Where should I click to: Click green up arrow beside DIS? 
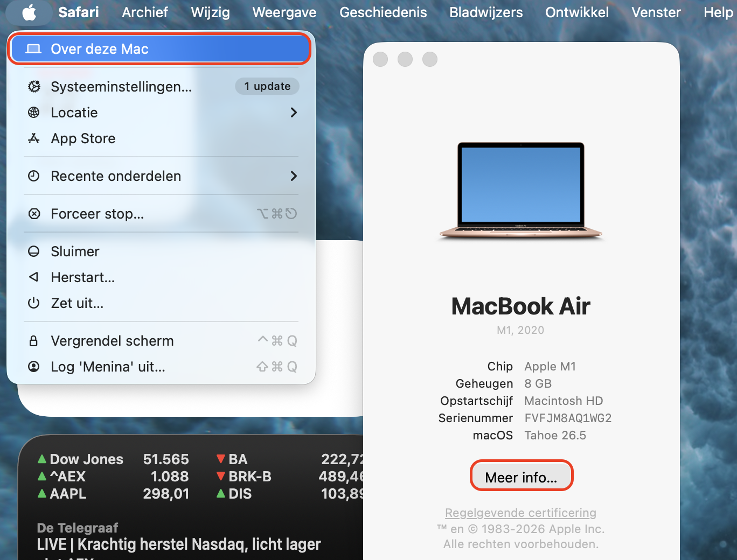pos(220,493)
